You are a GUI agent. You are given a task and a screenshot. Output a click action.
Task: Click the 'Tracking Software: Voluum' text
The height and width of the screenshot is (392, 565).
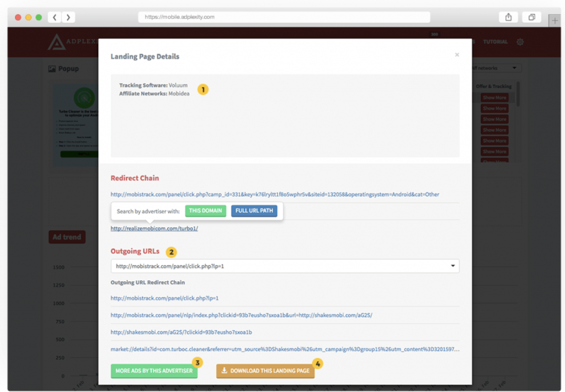[153, 85]
